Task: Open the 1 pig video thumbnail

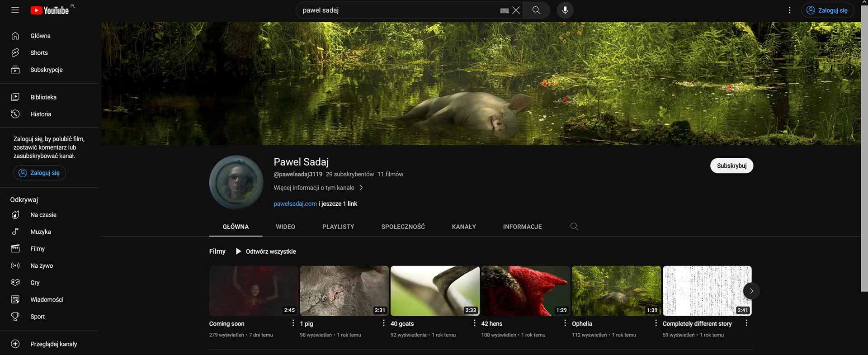Action: [x=344, y=291]
